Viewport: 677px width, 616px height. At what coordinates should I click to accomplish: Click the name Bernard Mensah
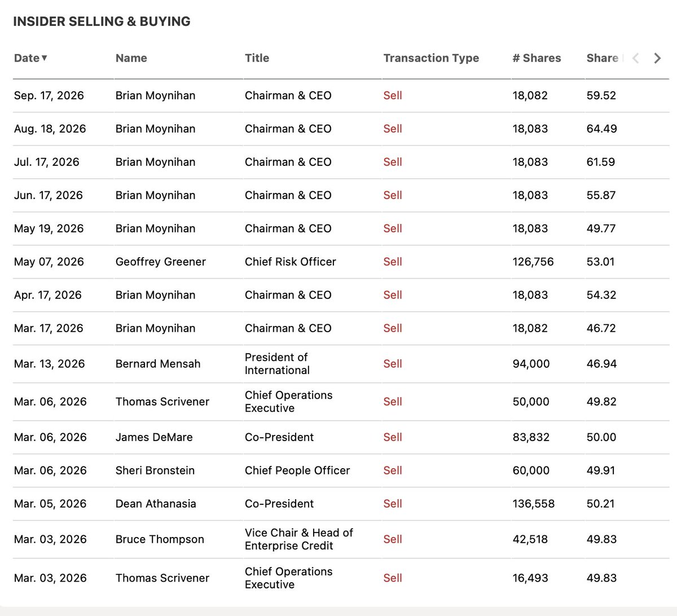click(x=157, y=364)
